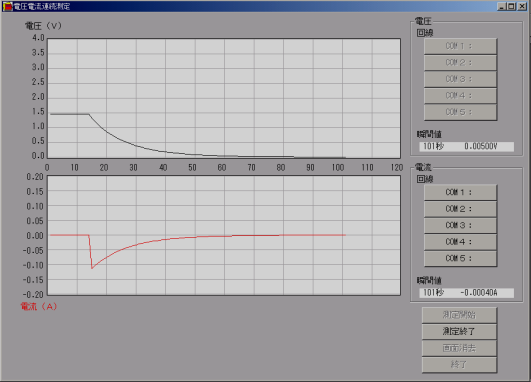Clear the screen with 画面消去 button
This screenshot has height=382, width=531.
pos(459,348)
